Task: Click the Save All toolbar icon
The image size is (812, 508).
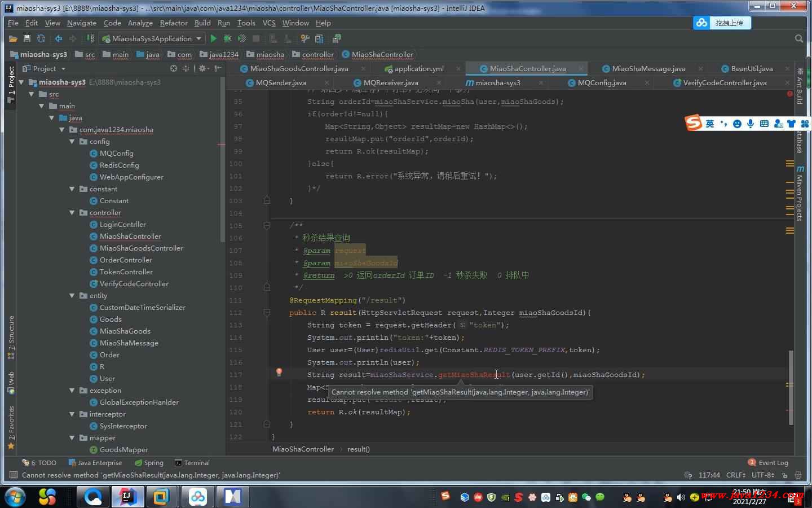Action: (x=27, y=38)
